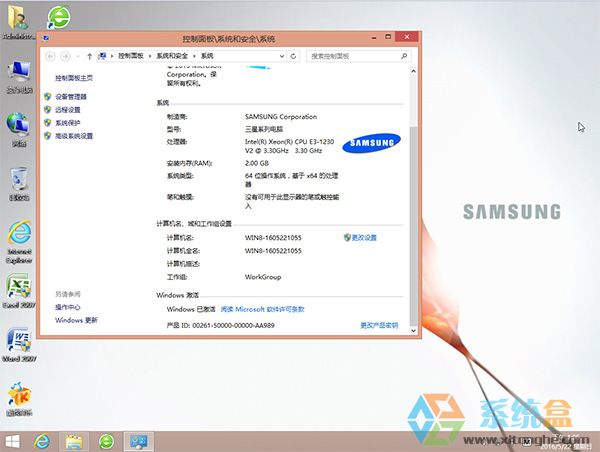The height and width of the screenshot is (452, 600).
Task: Open the activation tool desktop icon above the taskbar
Action: coord(19,399)
